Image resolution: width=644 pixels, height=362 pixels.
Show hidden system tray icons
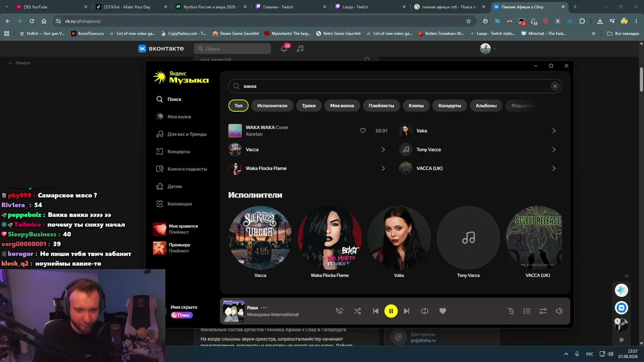click(566, 354)
